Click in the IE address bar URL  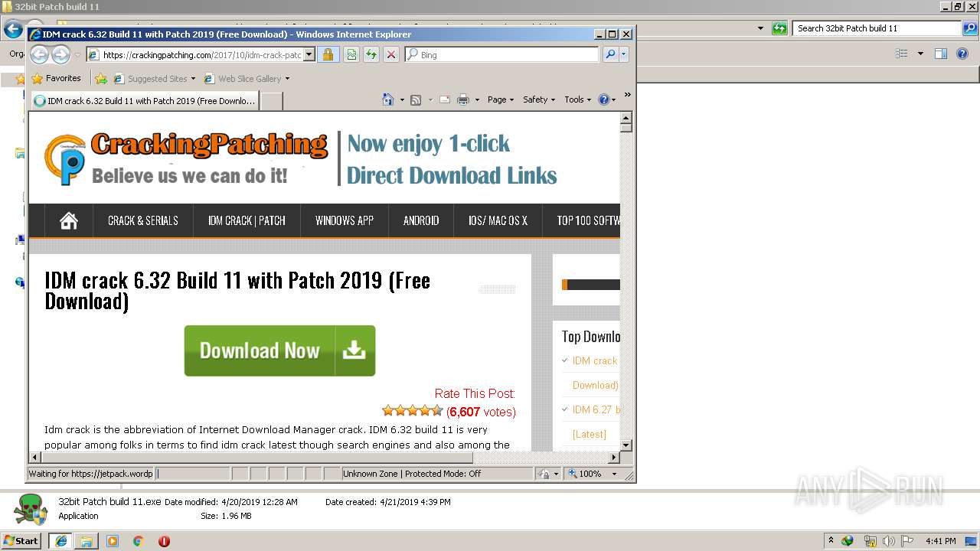point(201,54)
